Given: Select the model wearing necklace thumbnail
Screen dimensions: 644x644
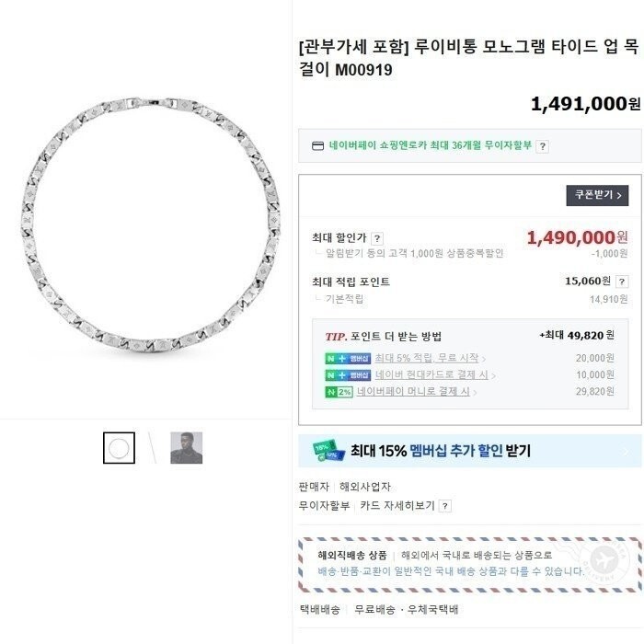Looking at the screenshot, I should point(187,448).
